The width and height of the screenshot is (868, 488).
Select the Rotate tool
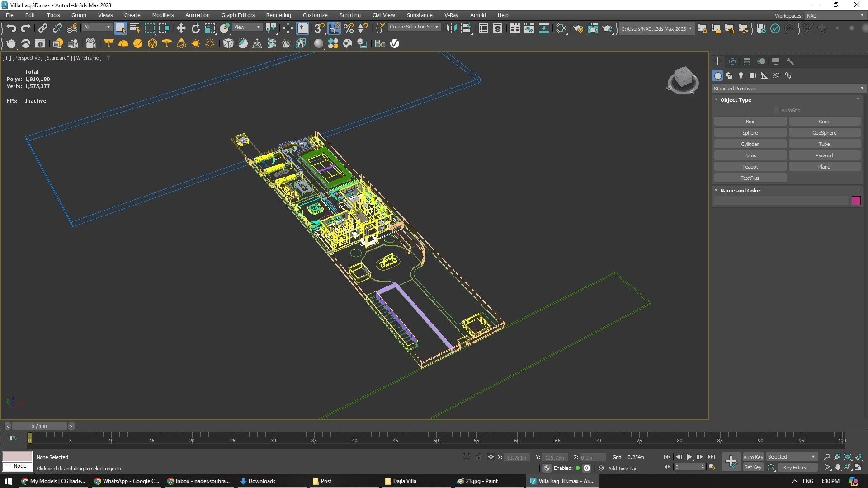[195, 28]
